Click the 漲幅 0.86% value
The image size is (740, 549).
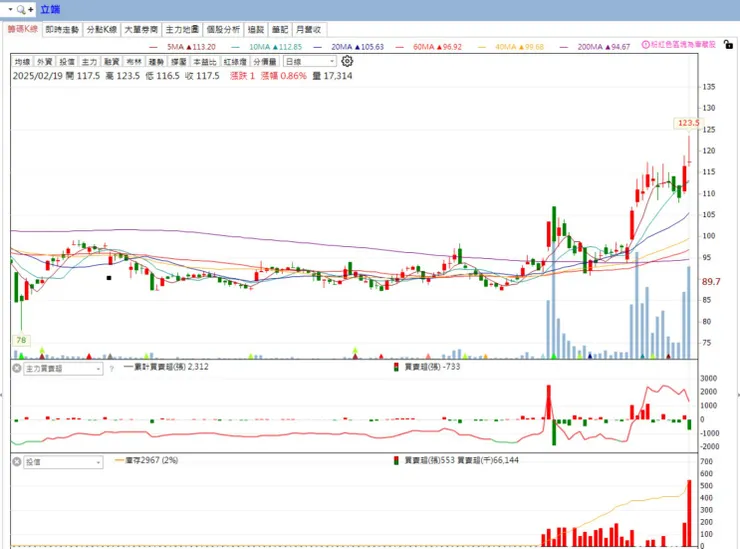(x=284, y=76)
